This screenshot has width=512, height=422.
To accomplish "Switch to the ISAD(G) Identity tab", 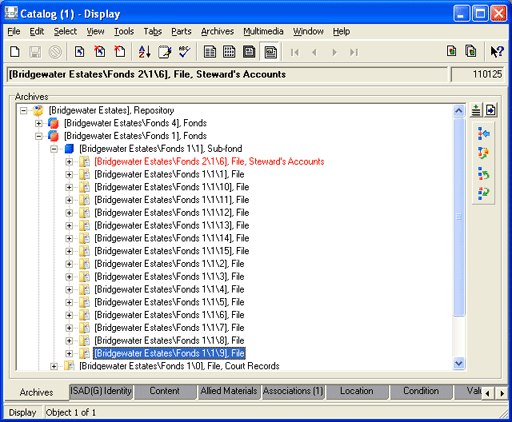I will [101, 391].
